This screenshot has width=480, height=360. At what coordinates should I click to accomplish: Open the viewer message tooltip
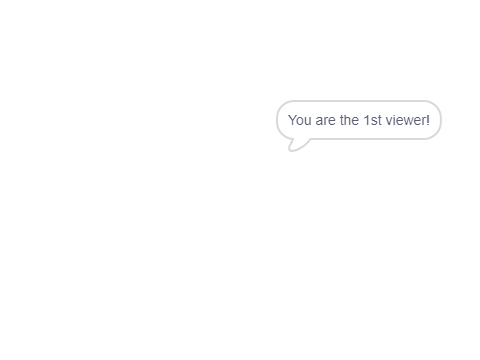pos(359,120)
